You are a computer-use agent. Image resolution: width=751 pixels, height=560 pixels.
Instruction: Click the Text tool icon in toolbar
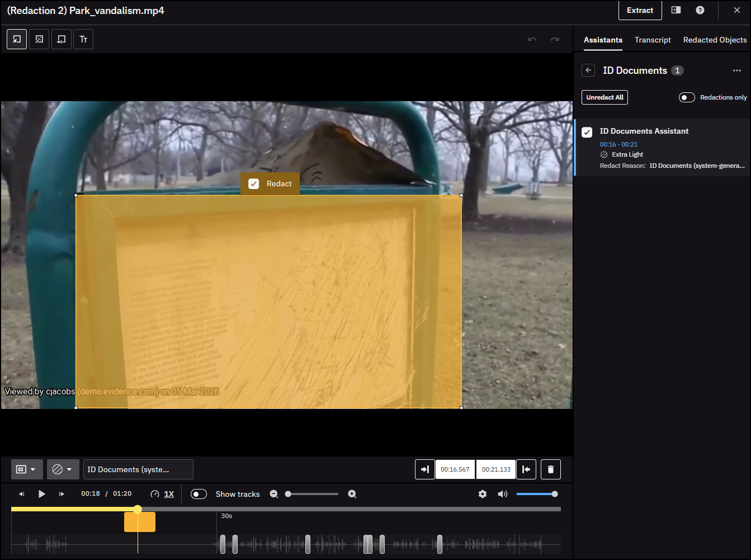click(83, 39)
